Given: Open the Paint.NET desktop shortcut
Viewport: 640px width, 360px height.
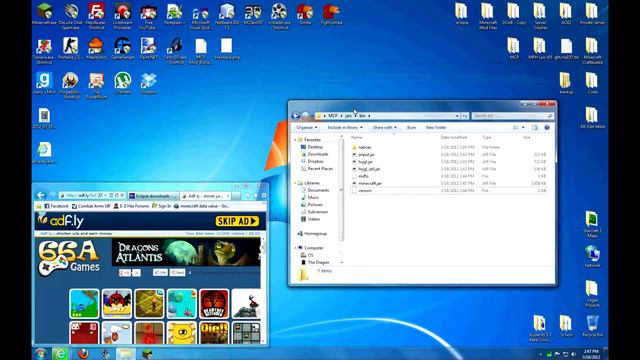Looking at the screenshot, I should point(149,49).
